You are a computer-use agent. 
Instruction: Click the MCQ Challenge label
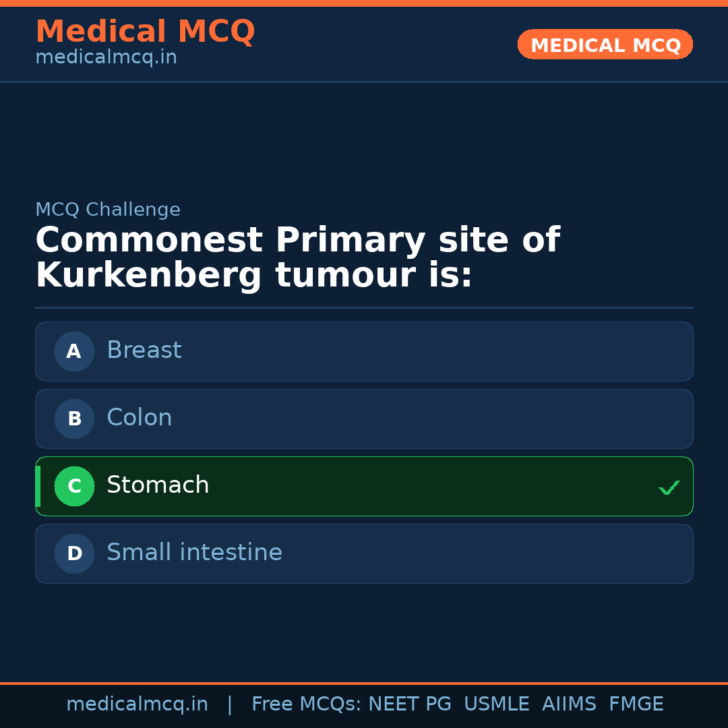click(x=108, y=210)
